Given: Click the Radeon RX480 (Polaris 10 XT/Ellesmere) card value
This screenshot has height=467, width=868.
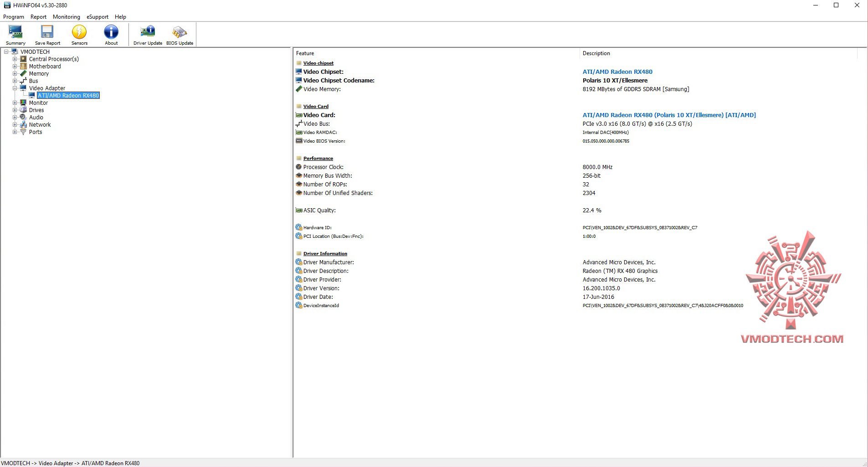Looking at the screenshot, I should [x=669, y=115].
